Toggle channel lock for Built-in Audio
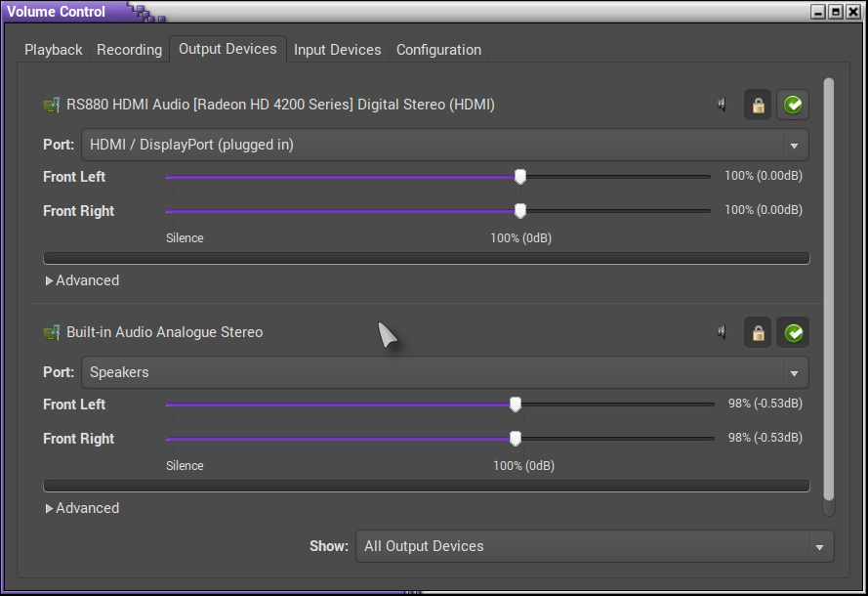 (x=758, y=332)
